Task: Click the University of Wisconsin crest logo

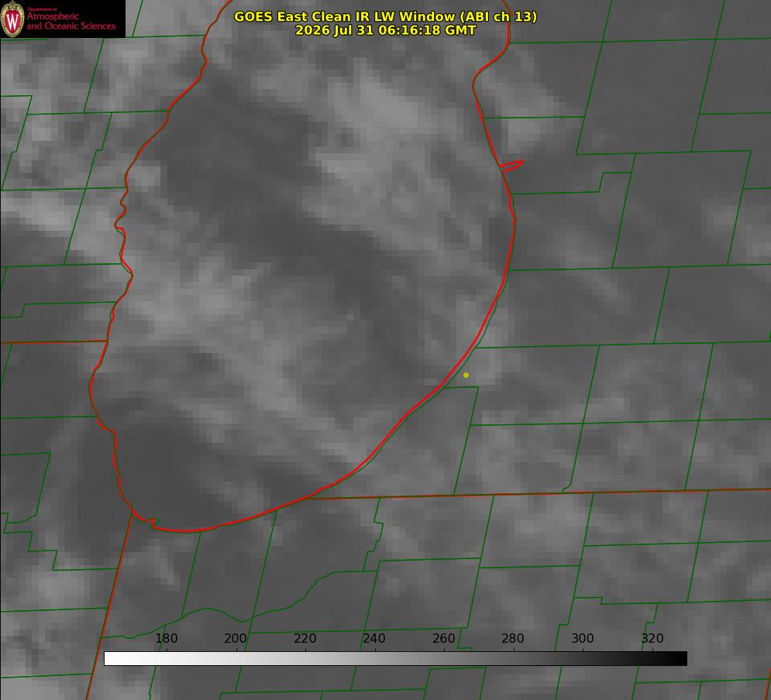Action: 12,19
